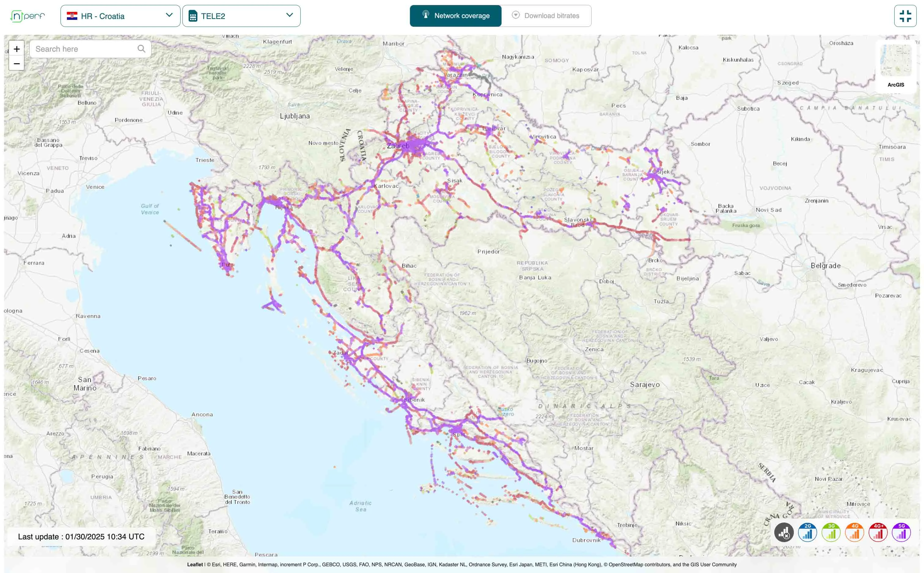This screenshot has height=573, width=924.
Task: Focus the Search here field
Action: 90,49
